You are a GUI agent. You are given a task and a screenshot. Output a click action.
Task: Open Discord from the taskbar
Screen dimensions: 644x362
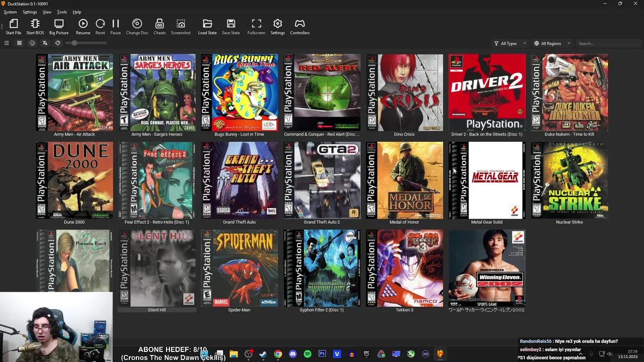pyautogui.click(x=293, y=354)
